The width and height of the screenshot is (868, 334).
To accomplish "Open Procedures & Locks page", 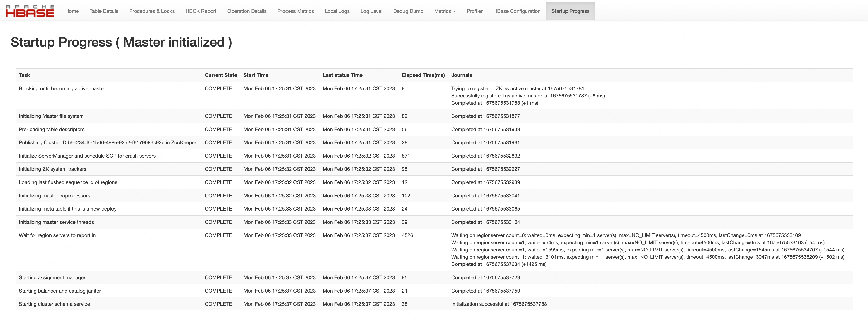I will click(152, 11).
